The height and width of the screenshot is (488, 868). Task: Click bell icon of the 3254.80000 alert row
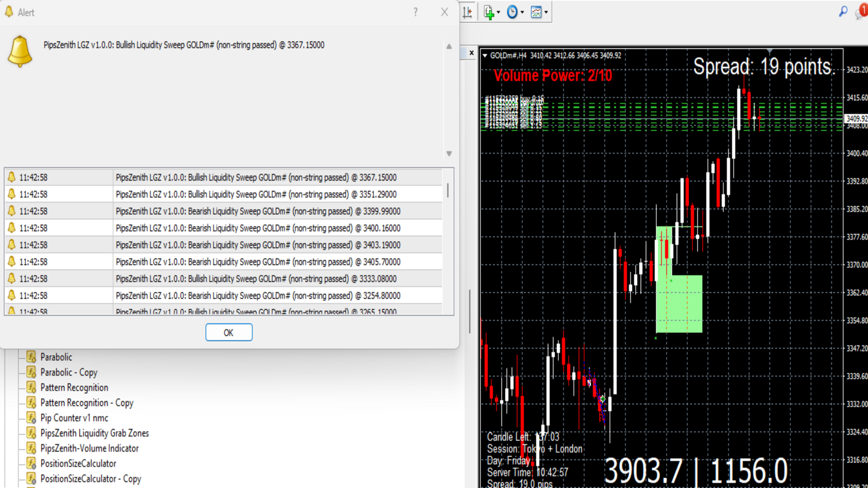pyautogui.click(x=12, y=295)
